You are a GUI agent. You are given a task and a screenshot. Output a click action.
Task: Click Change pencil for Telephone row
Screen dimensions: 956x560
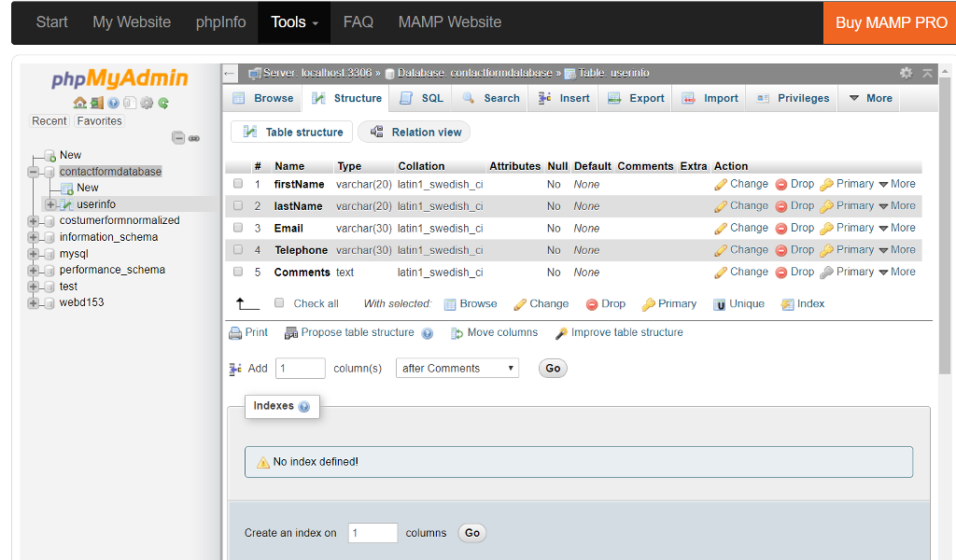pos(721,250)
